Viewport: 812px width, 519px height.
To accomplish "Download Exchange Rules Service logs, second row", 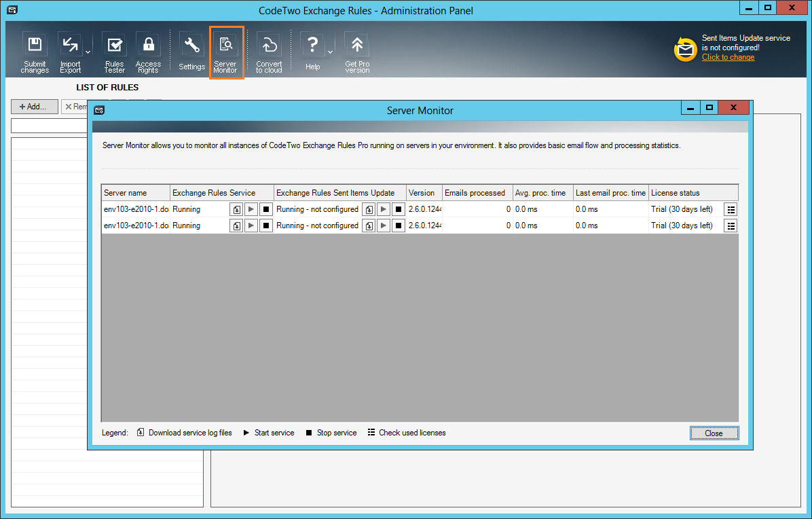I will tap(236, 226).
